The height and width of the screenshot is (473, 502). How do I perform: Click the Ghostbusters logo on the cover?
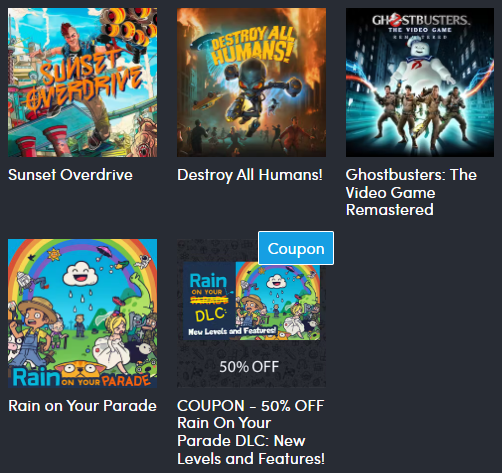pos(420,21)
